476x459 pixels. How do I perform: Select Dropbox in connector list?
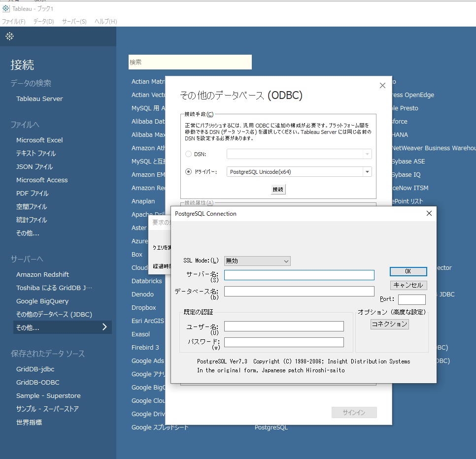pos(143,308)
